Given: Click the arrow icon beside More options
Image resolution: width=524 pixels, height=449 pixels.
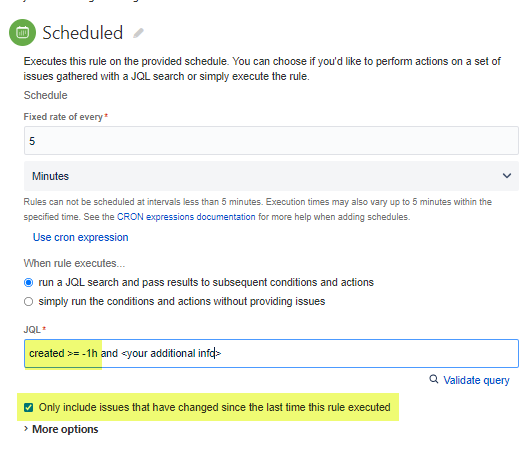Looking at the screenshot, I should coord(26,429).
